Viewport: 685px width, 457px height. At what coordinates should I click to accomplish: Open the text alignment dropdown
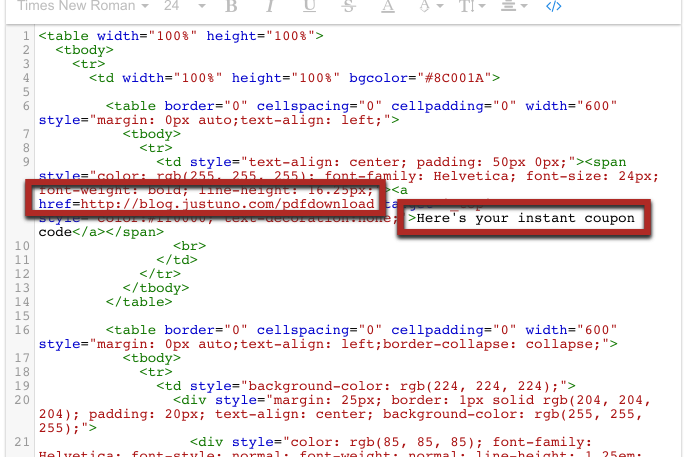point(514,7)
